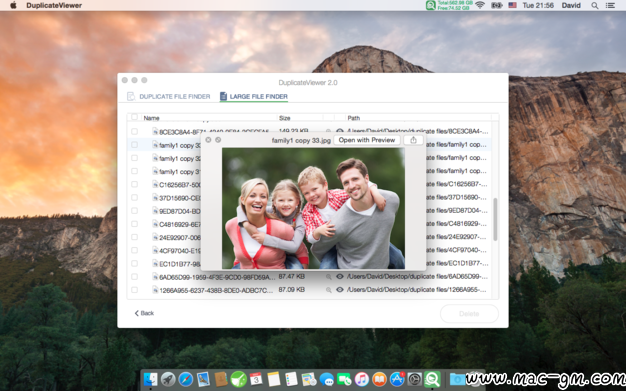The image size is (626, 391).
Task: Click the eye icon on the 1266A955 row
Action: tap(340, 290)
